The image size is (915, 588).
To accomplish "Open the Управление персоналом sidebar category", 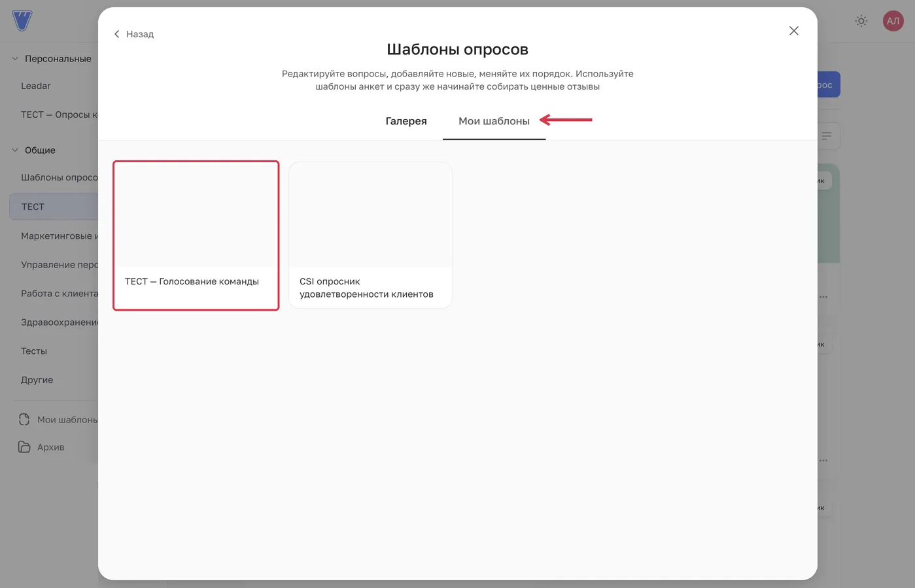I will [59, 265].
